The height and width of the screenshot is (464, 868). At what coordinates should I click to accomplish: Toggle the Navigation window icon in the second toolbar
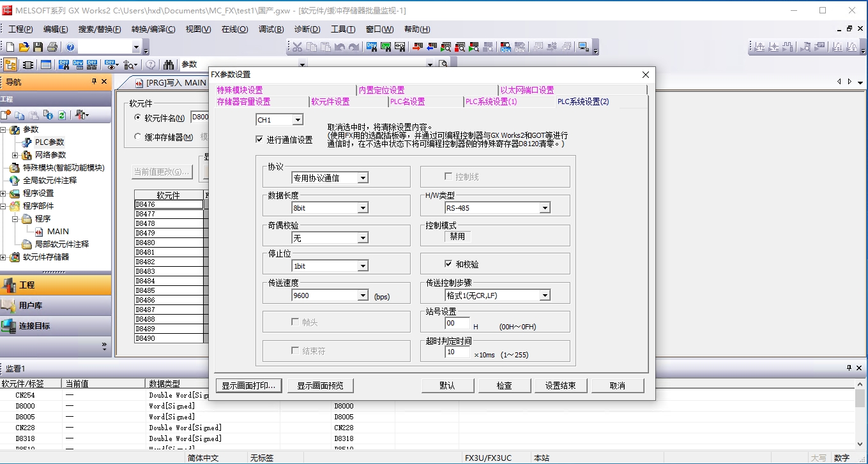[10, 64]
